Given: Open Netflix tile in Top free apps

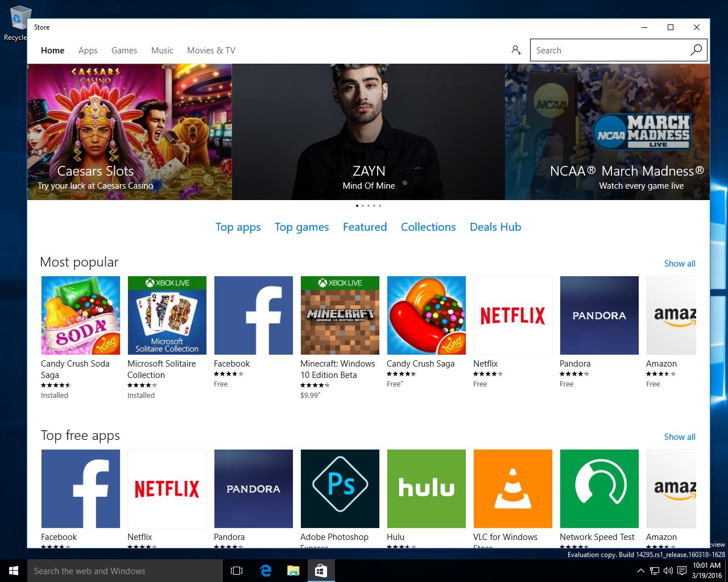Looking at the screenshot, I should (167, 489).
